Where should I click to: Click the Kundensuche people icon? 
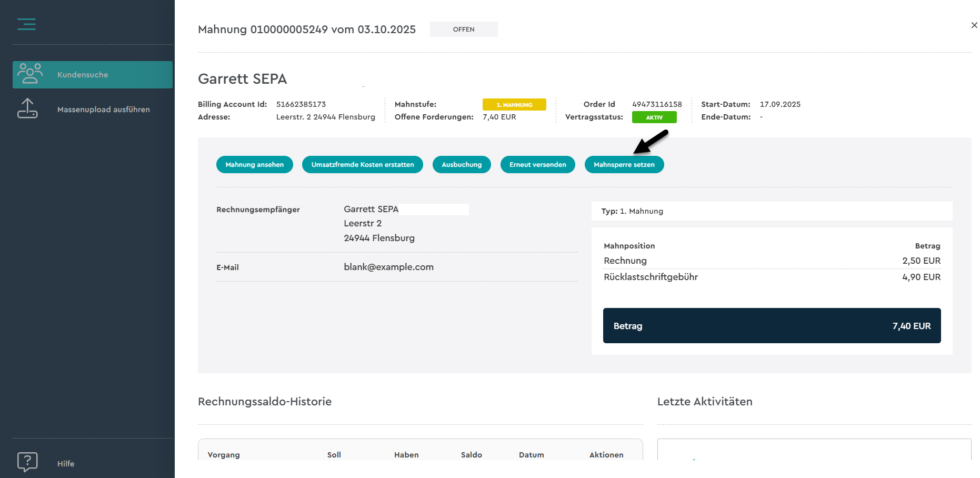(29, 74)
